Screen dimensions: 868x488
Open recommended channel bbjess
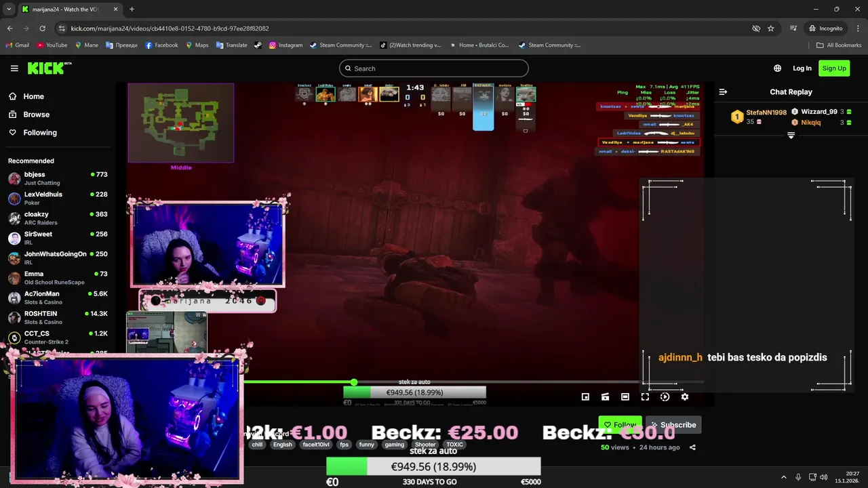pyautogui.click(x=58, y=178)
